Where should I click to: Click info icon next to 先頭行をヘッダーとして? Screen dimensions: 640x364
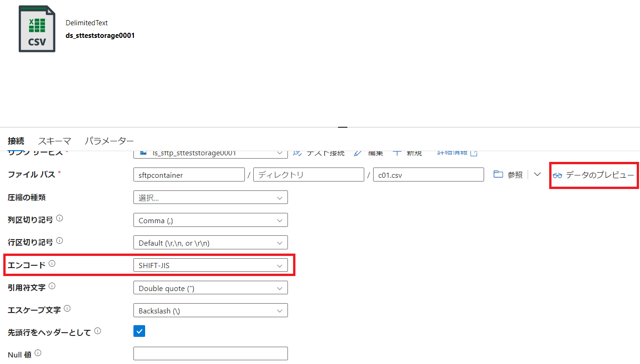97,331
